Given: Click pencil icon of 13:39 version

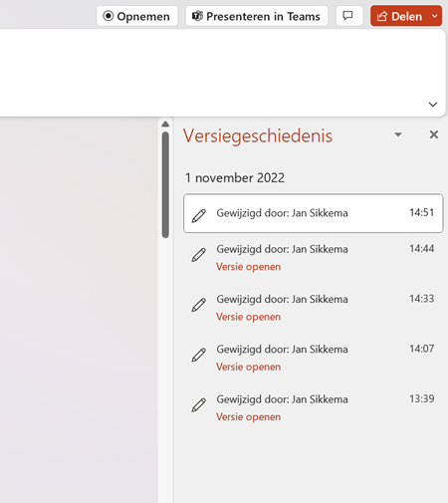Looking at the screenshot, I should (199, 405).
